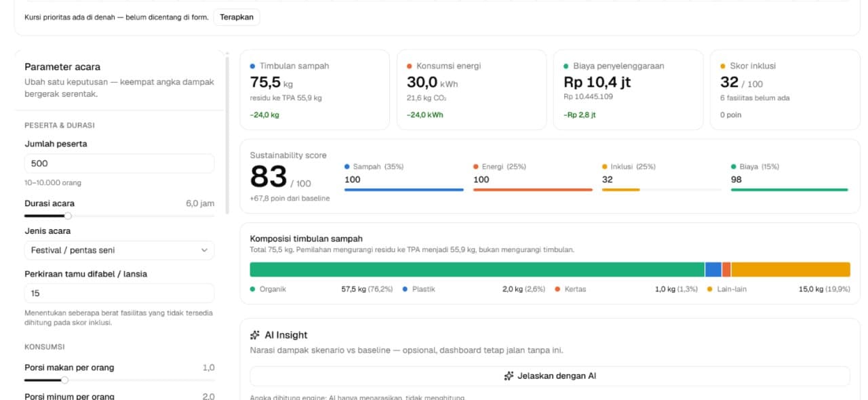Click the red Kertas segment of waste bar
This screenshot has width=868, height=400.
click(x=726, y=269)
